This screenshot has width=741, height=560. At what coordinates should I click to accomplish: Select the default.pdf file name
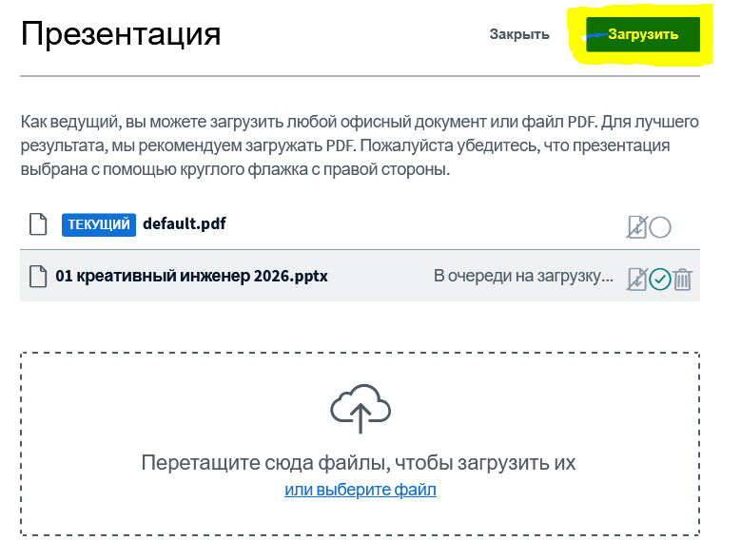point(185,223)
